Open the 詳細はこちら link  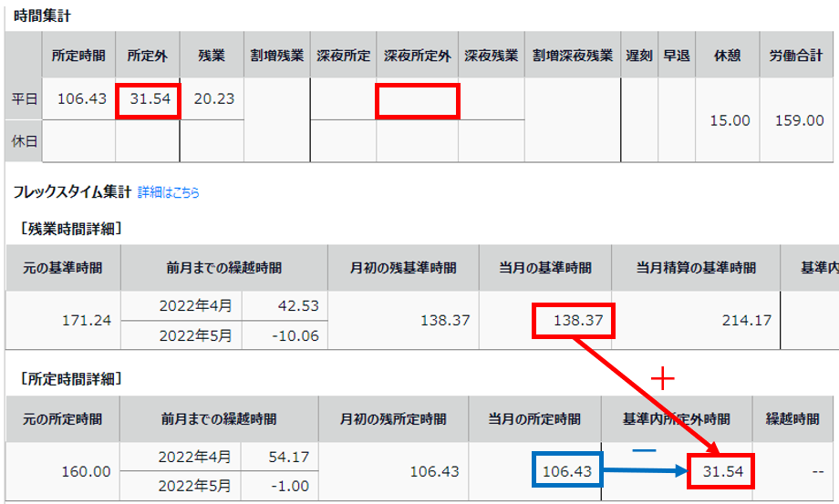click(169, 193)
